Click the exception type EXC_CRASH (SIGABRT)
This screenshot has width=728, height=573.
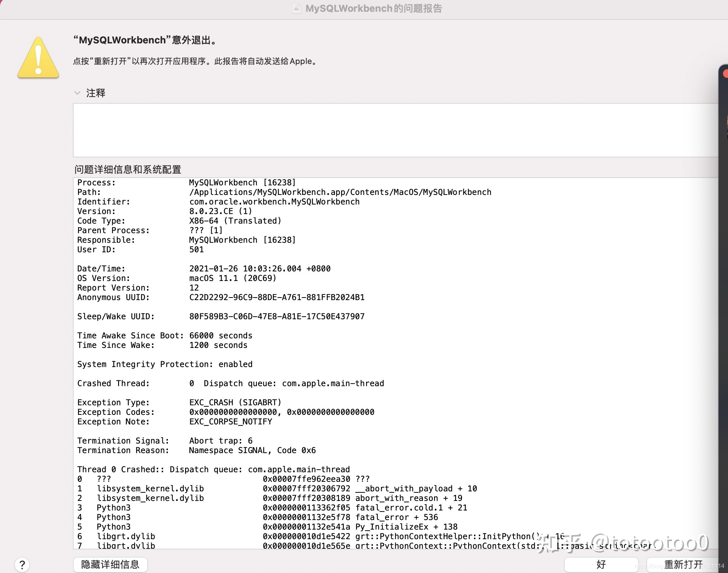click(235, 403)
